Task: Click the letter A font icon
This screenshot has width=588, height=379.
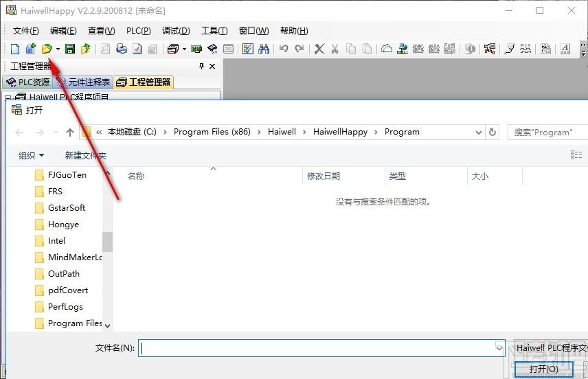Action: click(565, 49)
